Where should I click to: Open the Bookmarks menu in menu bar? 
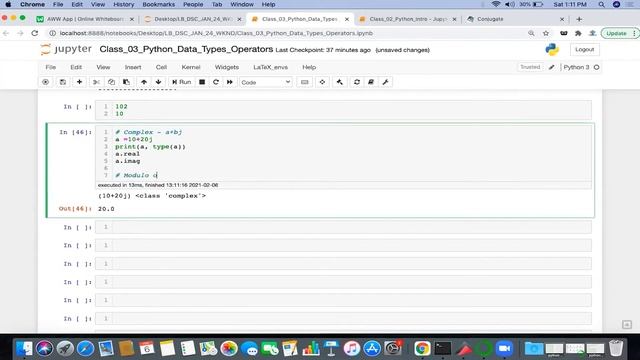[x=158, y=4]
